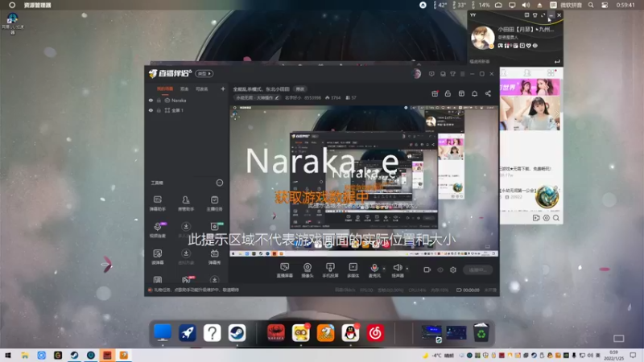644x362 pixels.
Task: Open the YY skin shirt icon
Action: (535, 15)
